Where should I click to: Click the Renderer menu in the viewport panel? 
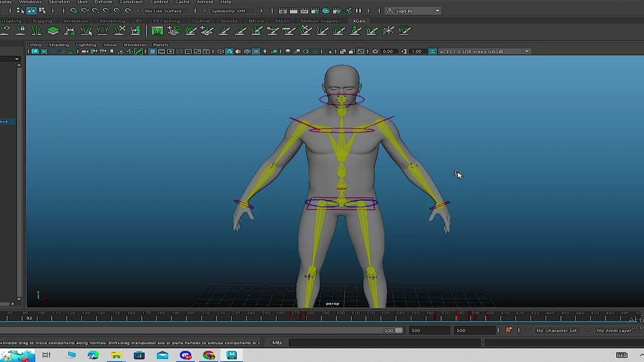click(x=134, y=45)
